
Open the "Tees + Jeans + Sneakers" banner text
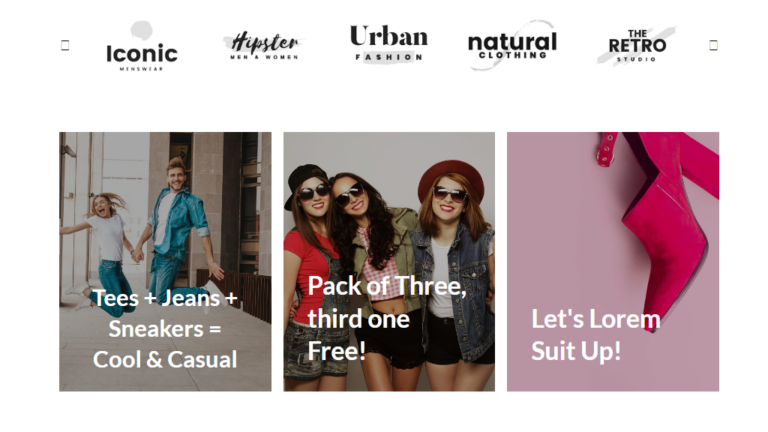click(x=165, y=313)
